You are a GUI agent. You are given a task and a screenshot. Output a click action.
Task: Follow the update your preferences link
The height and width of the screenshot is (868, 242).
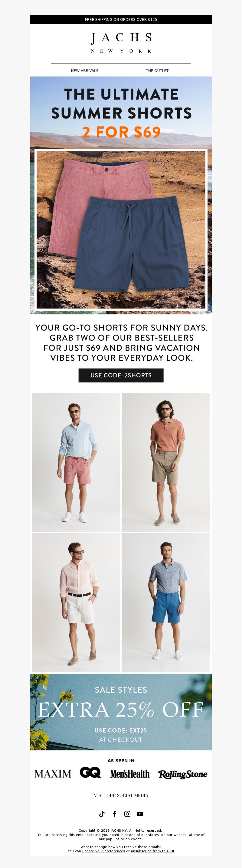(x=103, y=851)
